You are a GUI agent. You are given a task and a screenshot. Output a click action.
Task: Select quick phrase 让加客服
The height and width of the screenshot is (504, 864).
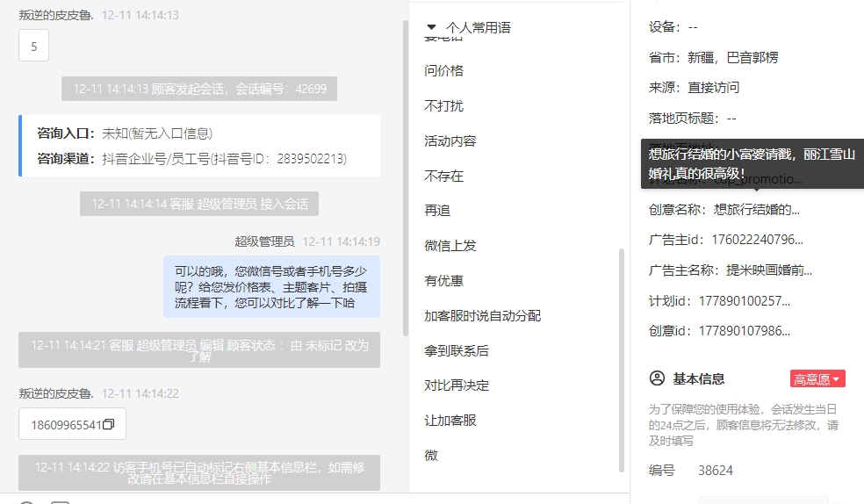tap(450, 421)
